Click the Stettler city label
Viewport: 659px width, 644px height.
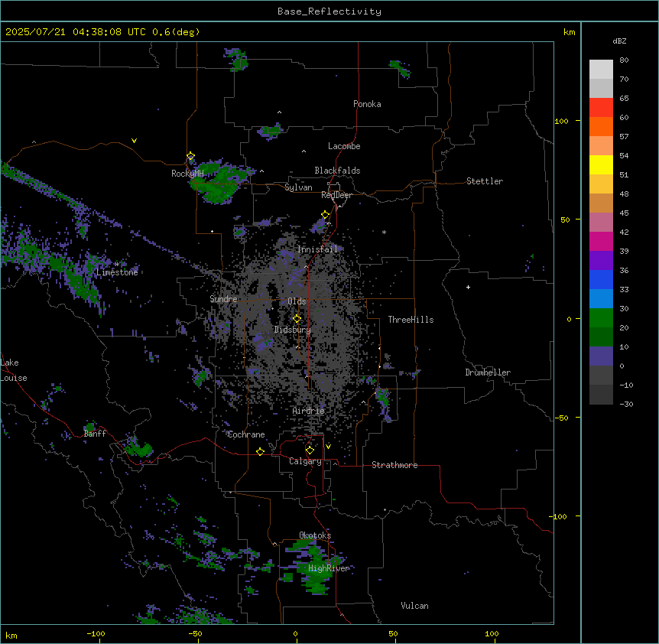click(x=485, y=181)
